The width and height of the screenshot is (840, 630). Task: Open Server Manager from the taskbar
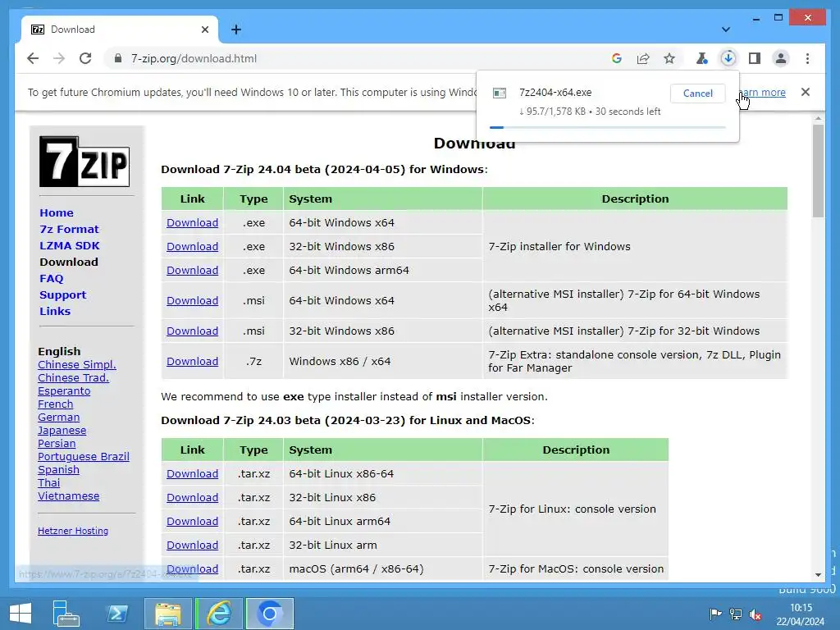[x=66, y=614]
